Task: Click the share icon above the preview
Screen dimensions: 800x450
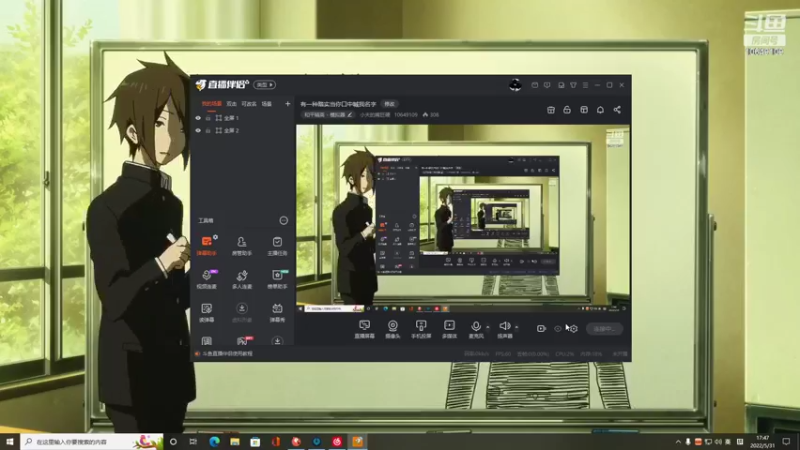Action: point(617,110)
